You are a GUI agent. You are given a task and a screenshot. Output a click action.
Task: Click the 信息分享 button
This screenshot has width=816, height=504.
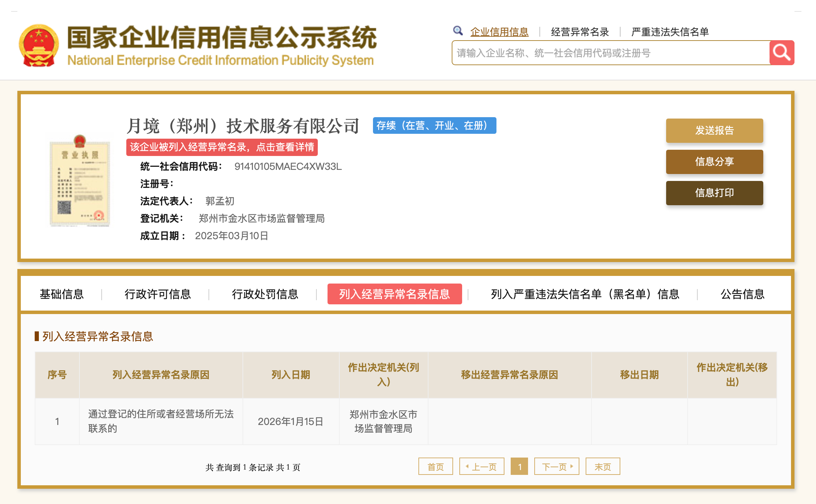714,162
